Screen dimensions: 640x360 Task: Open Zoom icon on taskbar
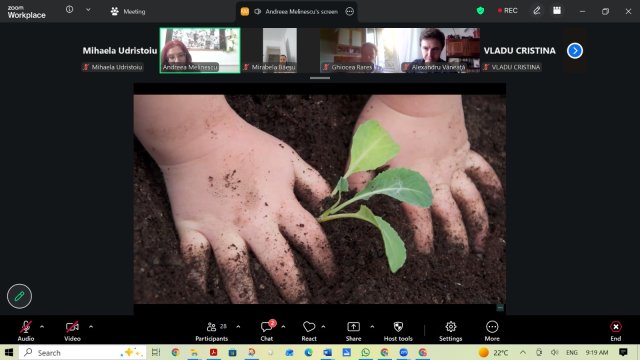point(404,352)
